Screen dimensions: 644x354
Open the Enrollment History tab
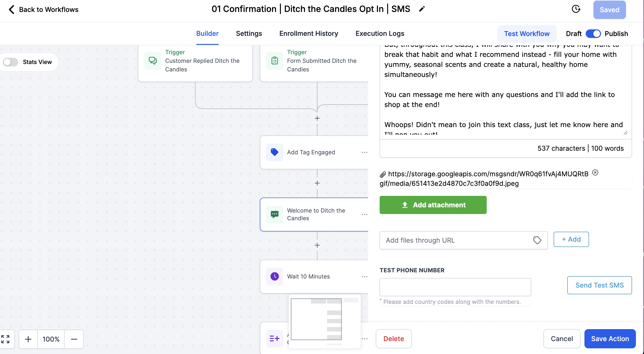309,33
